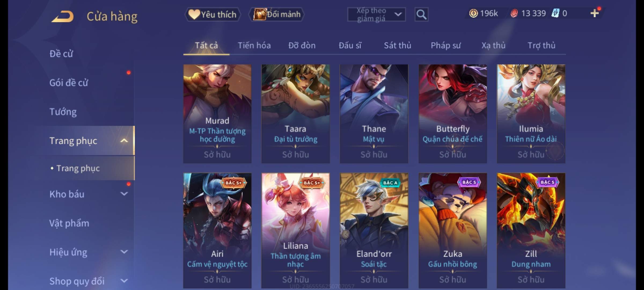The width and height of the screenshot is (644, 290).
Task: Open the Tướng sidebar menu item
Action: click(x=63, y=111)
